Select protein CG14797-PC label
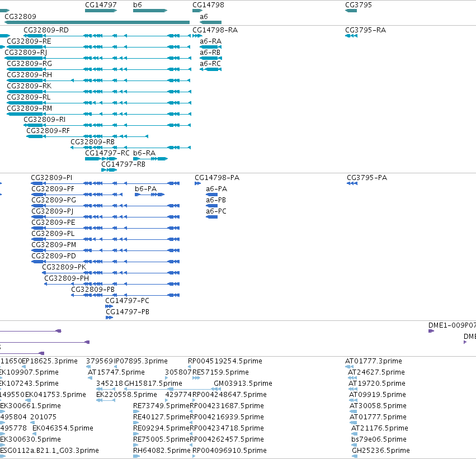Image resolution: width=476 pixels, height=459 pixels. click(x=127, y=301)
